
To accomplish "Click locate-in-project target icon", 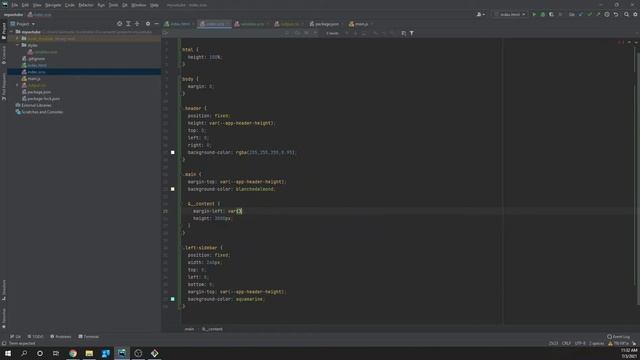I will (x=120, y=24).
